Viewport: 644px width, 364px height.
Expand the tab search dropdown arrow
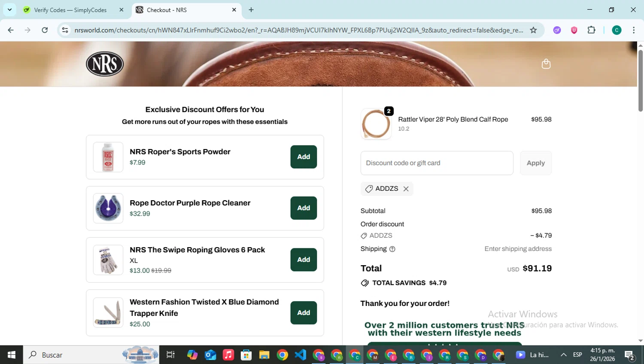9,10
